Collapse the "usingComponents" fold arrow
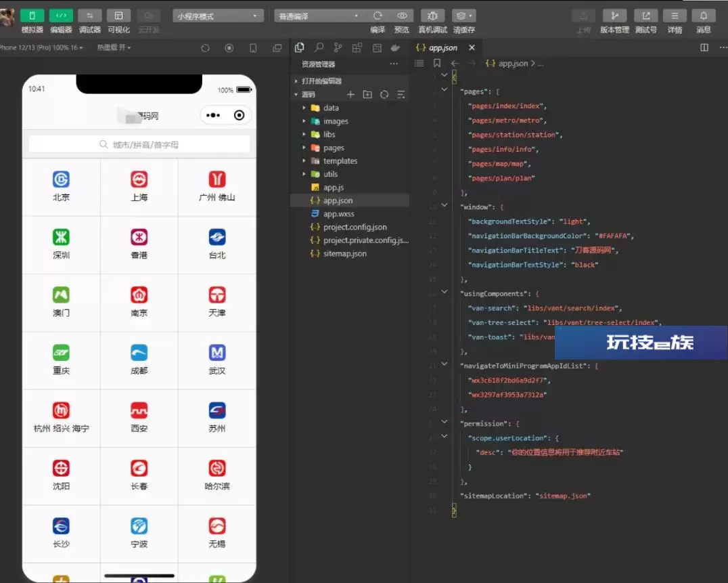This screenshot has width=728, height=583. click(445, 292)
